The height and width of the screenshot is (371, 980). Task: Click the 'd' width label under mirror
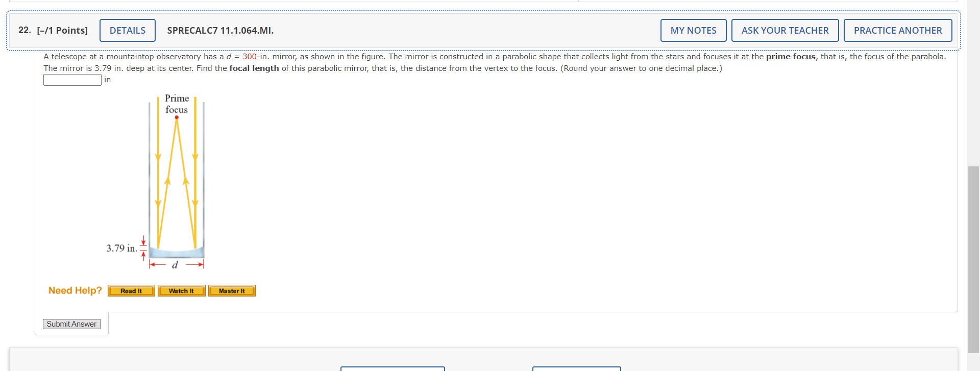click(x=175, y=265)
